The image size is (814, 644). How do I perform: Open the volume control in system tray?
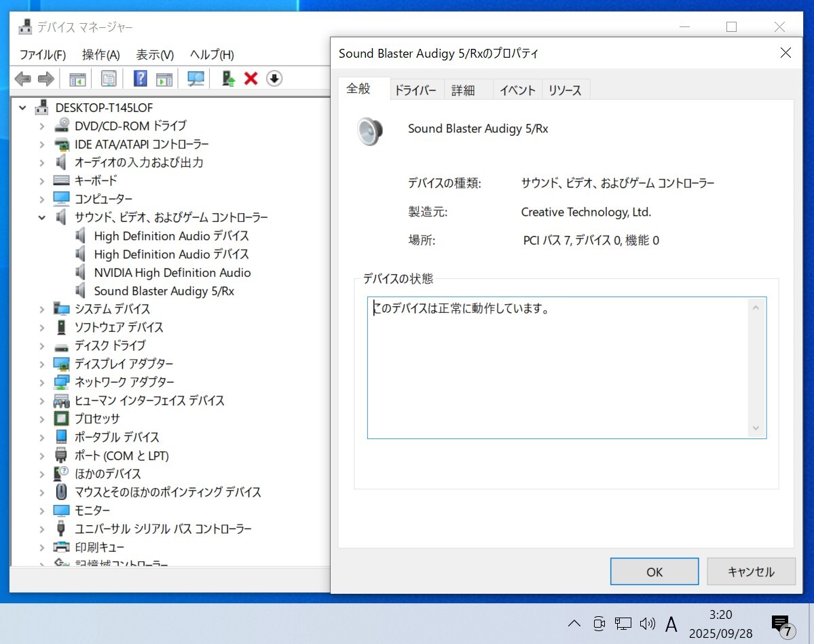click(x=647, y=623)
